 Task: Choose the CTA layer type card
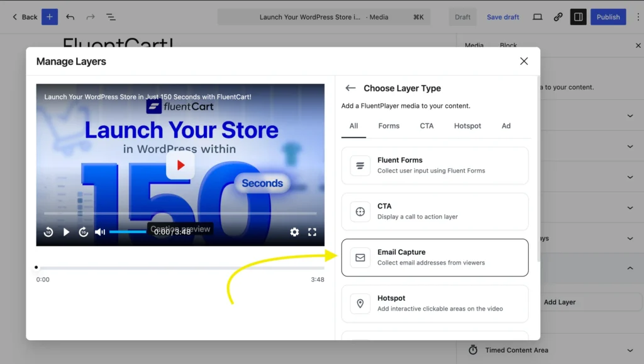point(435,212)
